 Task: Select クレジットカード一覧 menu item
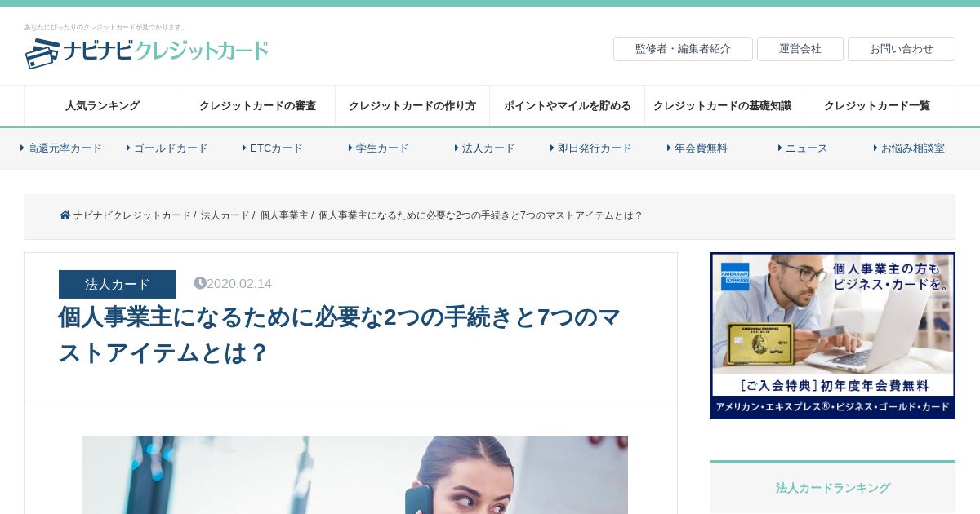[x=877, y=106]
